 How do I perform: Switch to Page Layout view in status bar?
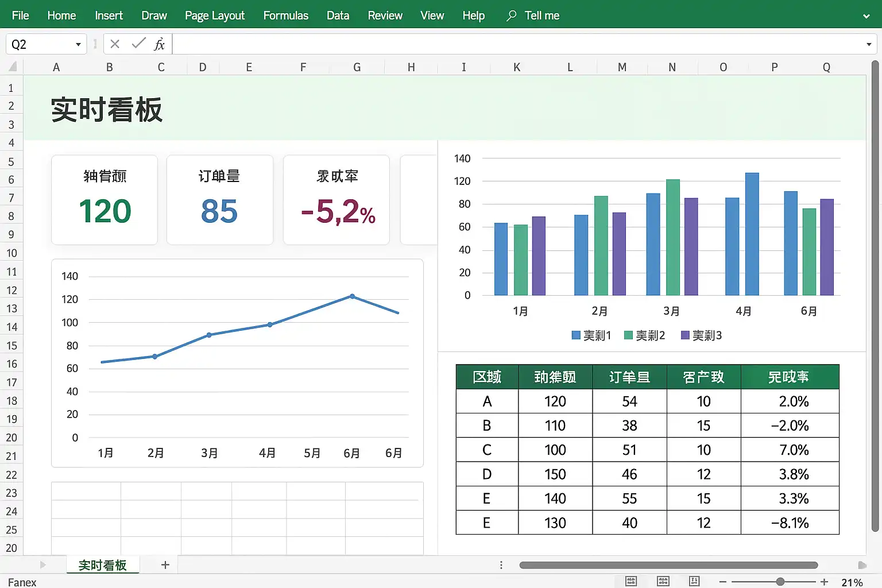click(x=663, y=582)
